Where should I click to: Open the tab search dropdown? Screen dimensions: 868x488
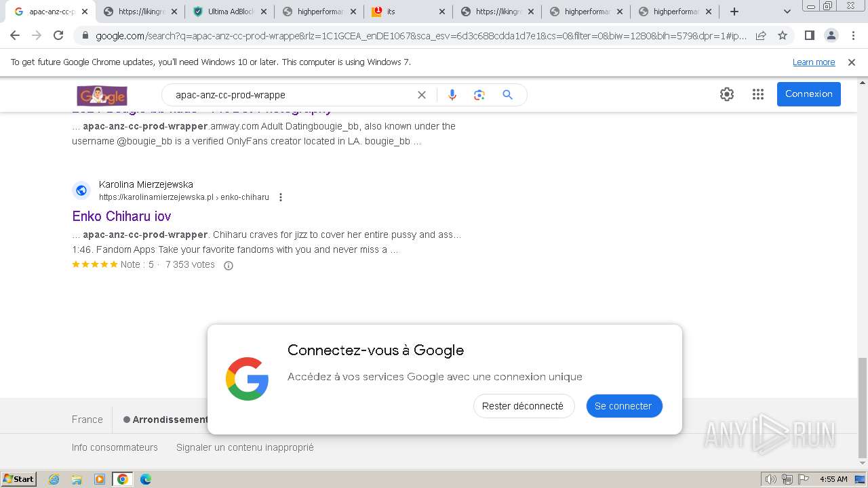(x=787, y=12)
